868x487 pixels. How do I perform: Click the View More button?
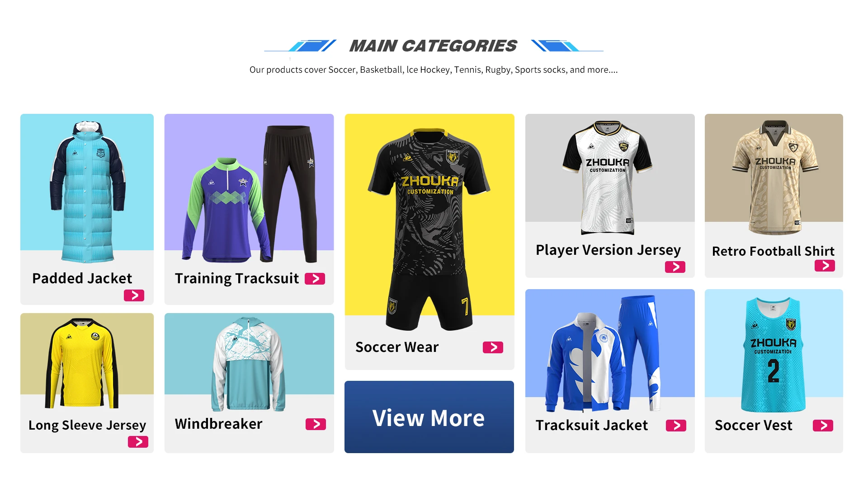[429, 417]
